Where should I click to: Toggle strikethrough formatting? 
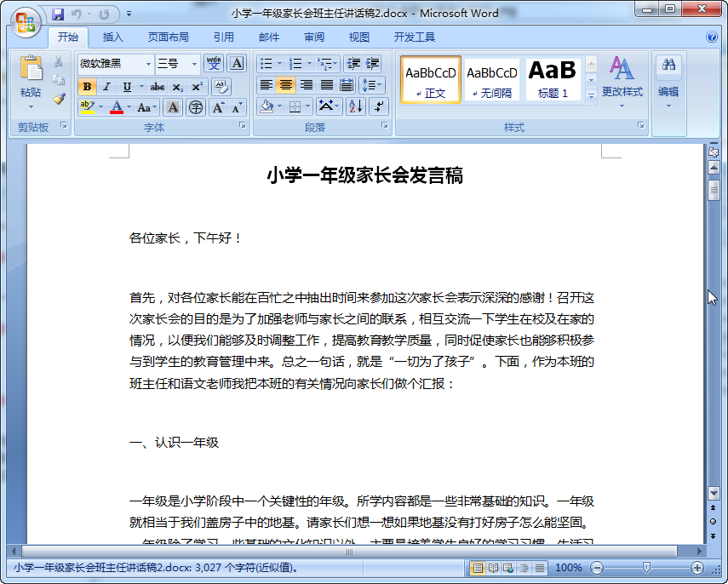[157, 86]
